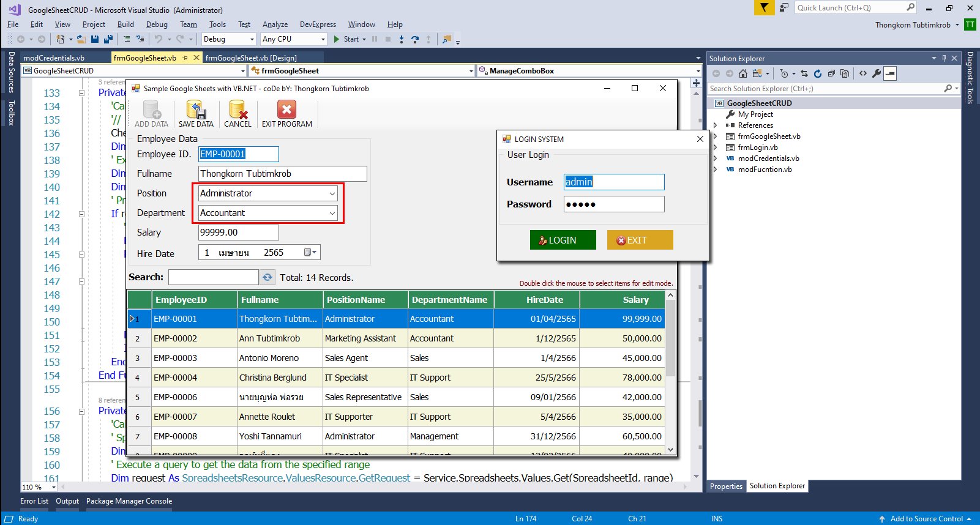Click the Password input field
Viewport: 980px width, 525px height.
[x=614, y=204]
